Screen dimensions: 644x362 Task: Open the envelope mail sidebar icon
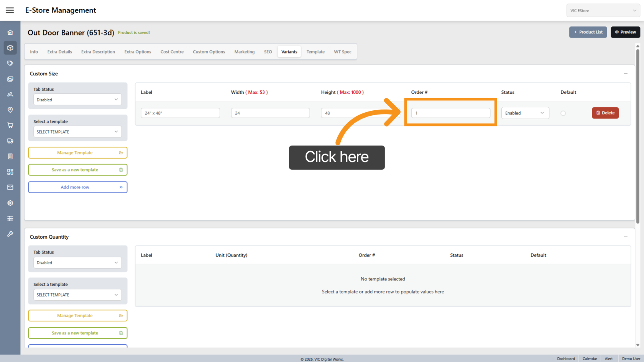10,187
